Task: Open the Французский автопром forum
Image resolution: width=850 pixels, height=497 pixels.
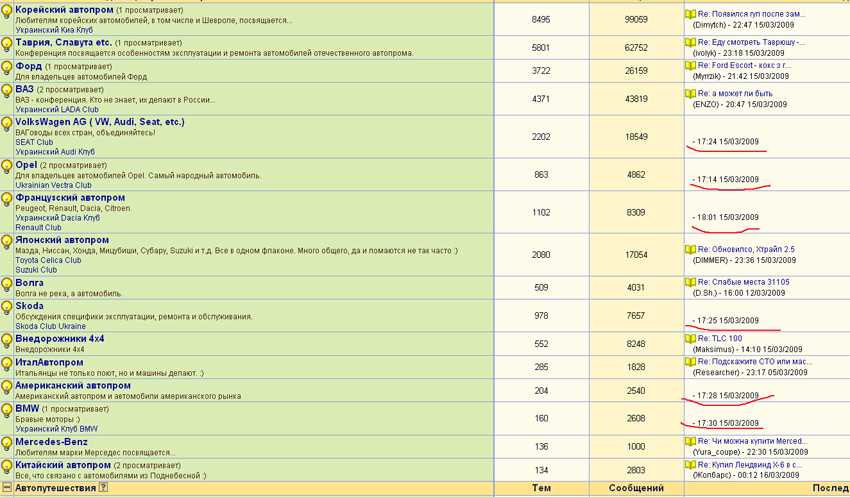Action: [x=70, y=198]
